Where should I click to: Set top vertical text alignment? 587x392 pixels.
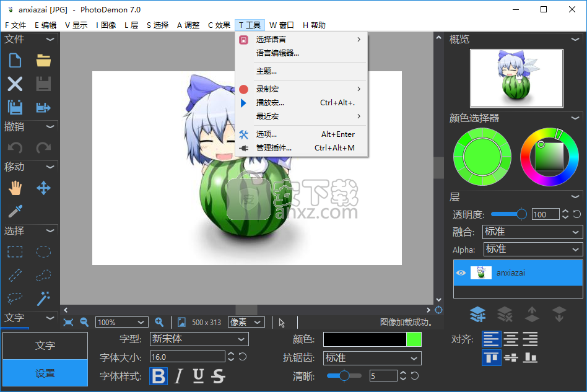tap(491, 357)
